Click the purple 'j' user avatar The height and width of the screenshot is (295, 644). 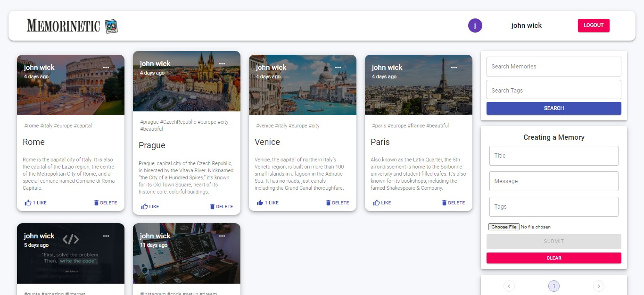[475, 25]
